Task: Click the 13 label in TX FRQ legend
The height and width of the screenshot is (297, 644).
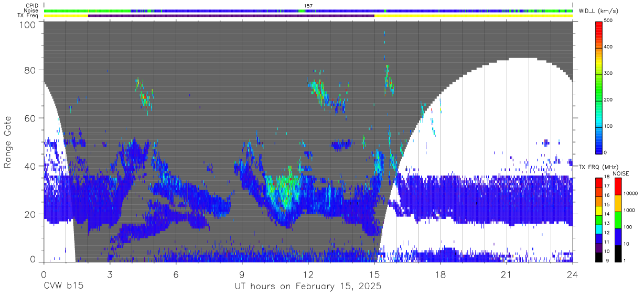Action: [x=607, y=224]
